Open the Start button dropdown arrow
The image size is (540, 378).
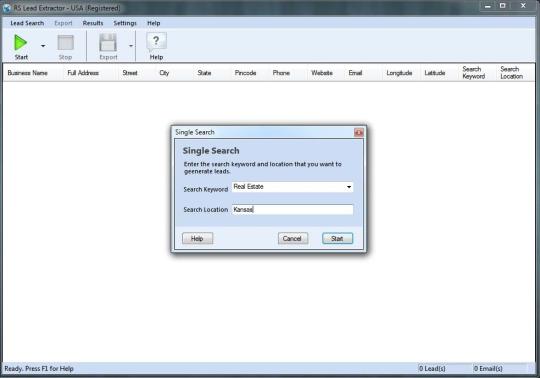(43, 46)
